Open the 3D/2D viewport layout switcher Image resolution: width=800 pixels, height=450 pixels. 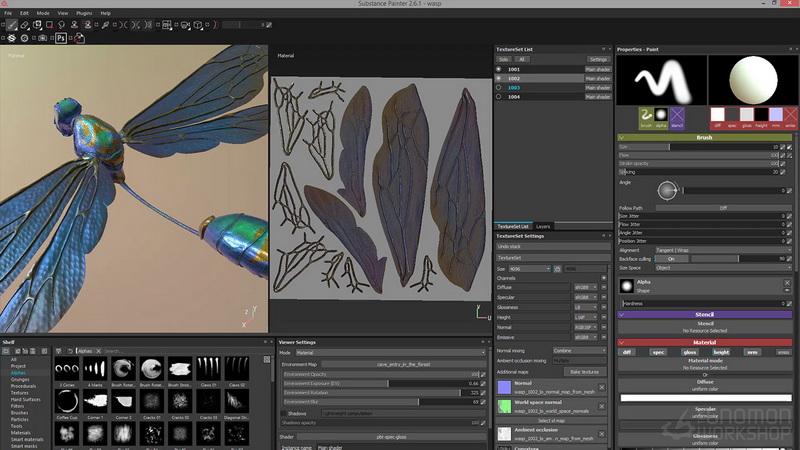167,24
